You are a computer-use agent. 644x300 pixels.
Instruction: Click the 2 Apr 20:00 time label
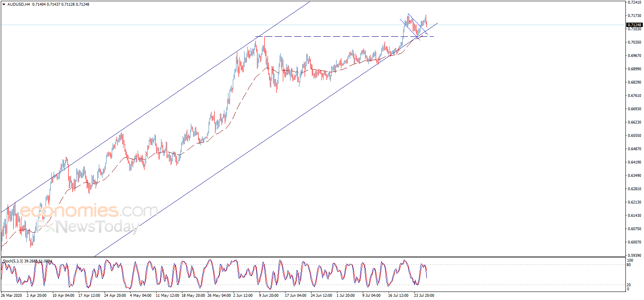pos(36,296)
